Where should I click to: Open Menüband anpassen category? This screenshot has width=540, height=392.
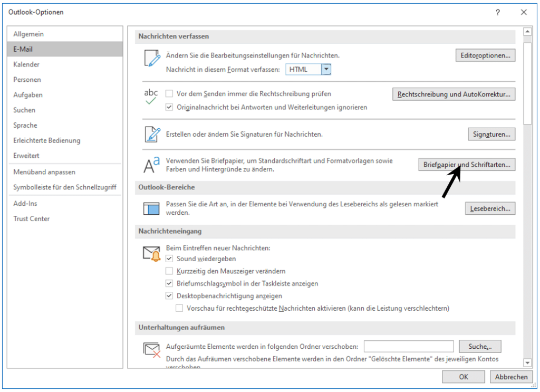[x=65, y=171]
